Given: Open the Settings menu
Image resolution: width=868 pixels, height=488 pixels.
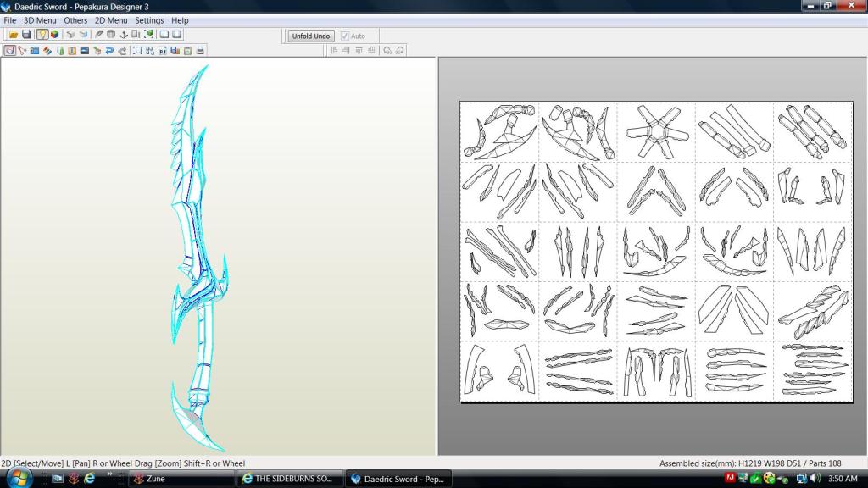Looking at the screenshot, I should tap(149, 20).
